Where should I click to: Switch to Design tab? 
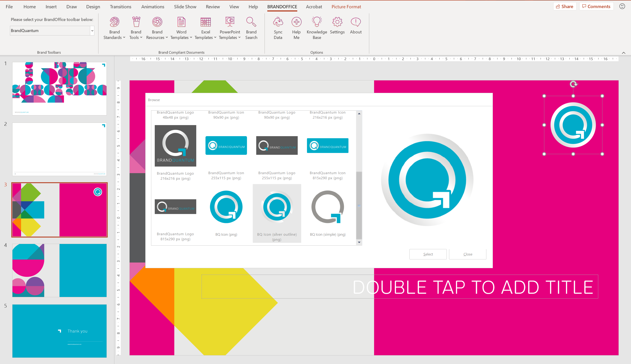point(93,7)
